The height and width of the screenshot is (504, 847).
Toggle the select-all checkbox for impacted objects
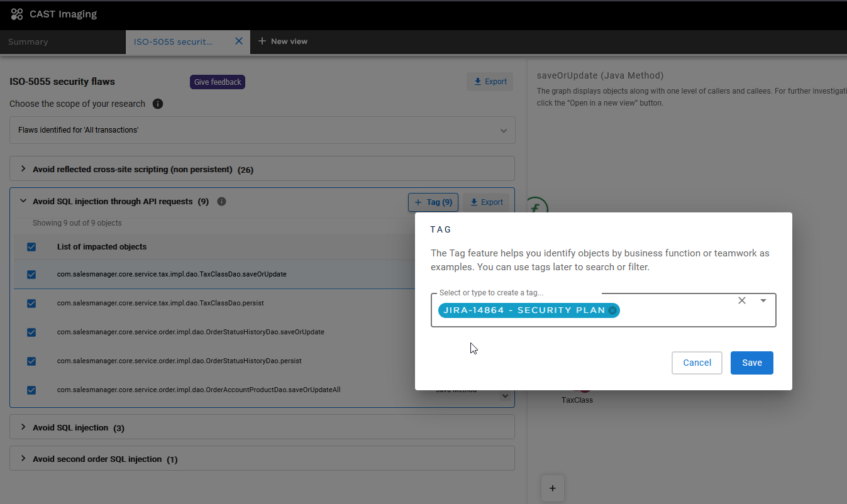click(31, 247)
